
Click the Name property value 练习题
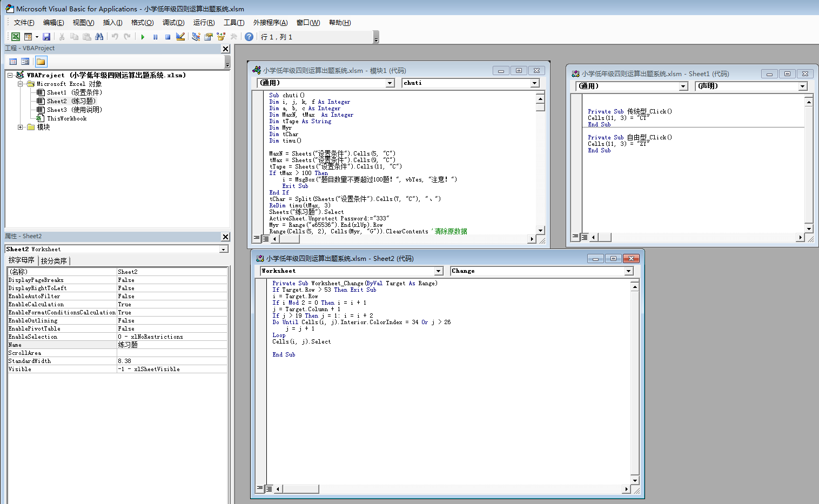(x=172, y=345)
